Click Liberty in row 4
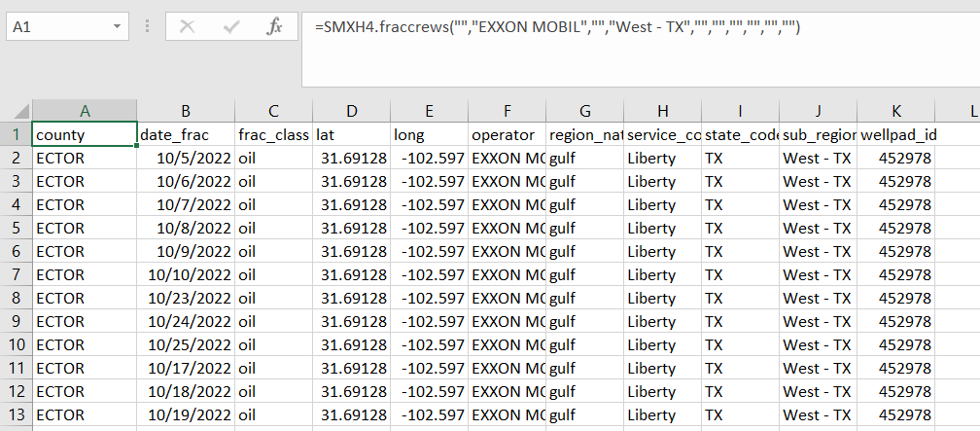This screenshot has height=431, width=980. [x=662, y=204]
